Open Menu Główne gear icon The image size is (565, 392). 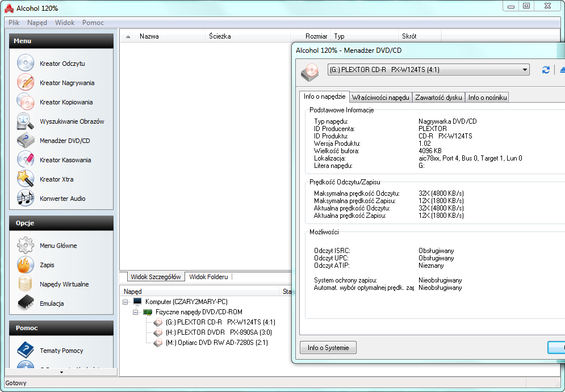pyautogui.click(x=26, y=246)
